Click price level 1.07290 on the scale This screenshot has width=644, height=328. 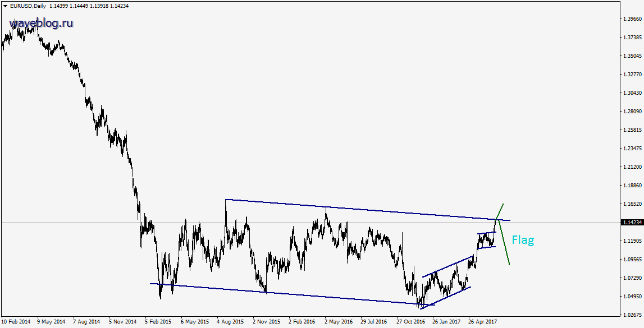click(632, 278)
